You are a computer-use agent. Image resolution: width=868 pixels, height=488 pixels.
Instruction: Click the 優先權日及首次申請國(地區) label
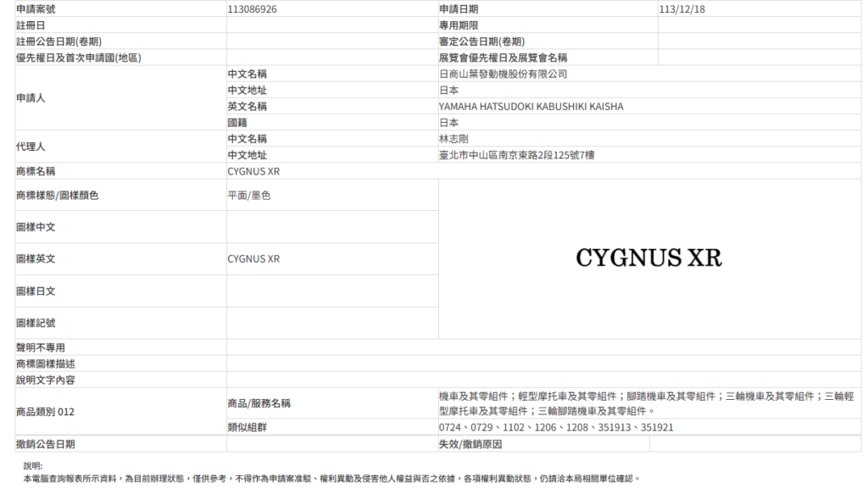[x=79, y=58]
